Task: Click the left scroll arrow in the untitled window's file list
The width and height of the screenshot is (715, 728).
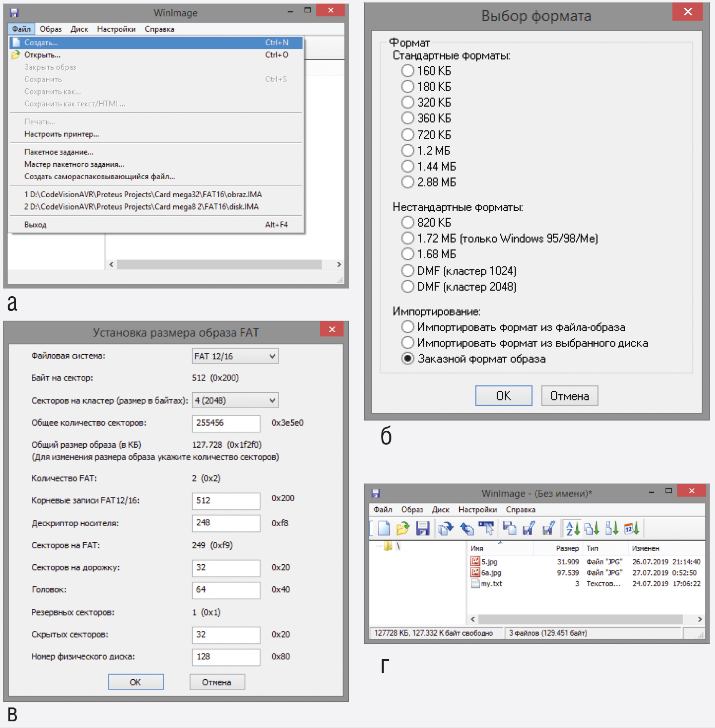Action: coord(473,619)
